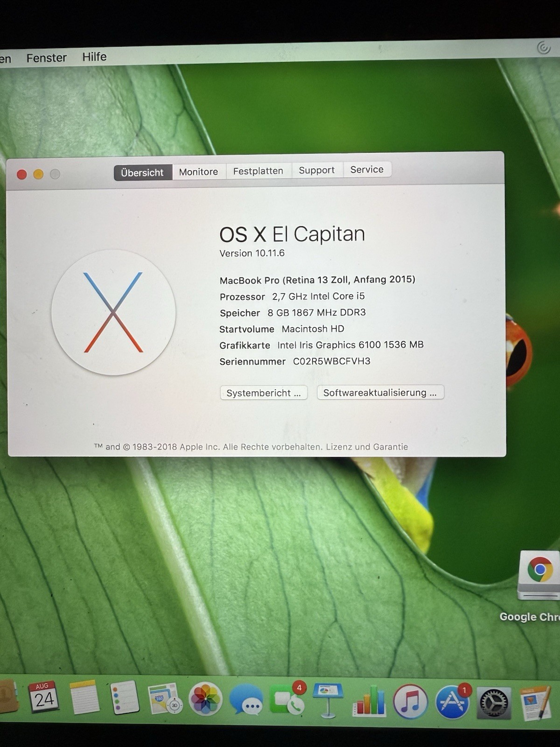Click the serial number C02R5WBCFVH3

point(332,361)
